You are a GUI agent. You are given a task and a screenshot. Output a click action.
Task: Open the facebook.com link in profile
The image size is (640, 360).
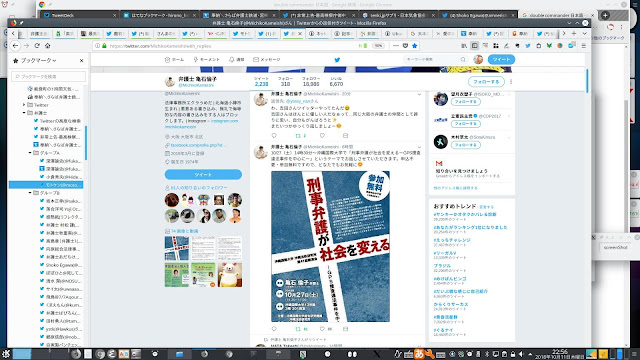(198, 145)
